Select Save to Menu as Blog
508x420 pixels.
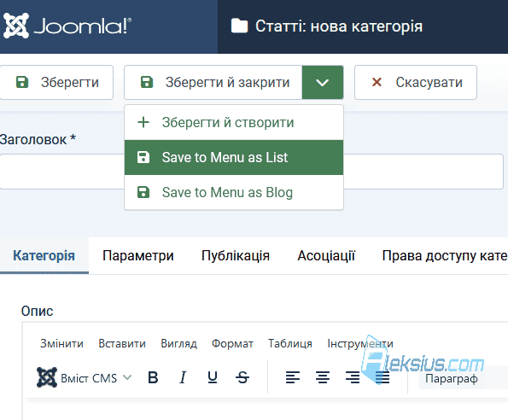[234, 192]
